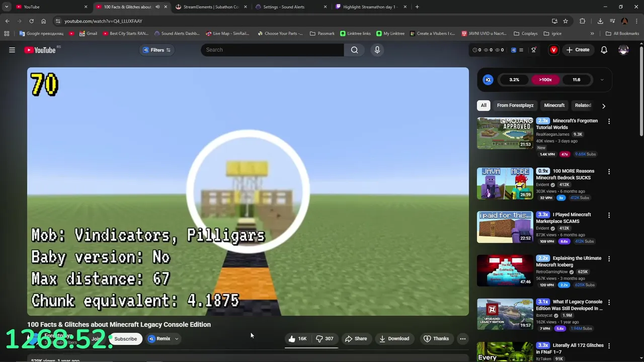The height and width of the screenshot is (362, 644).
Task: Mute the audio on the playing tab
Action: (157, 7)
